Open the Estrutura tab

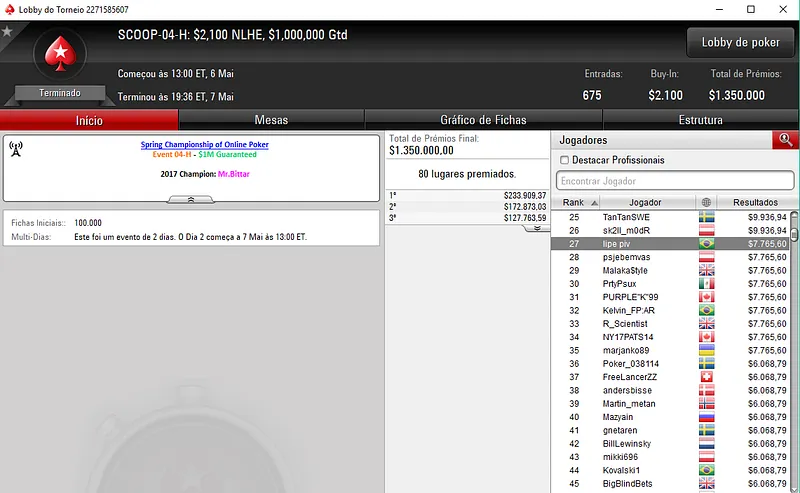[701, 120]
